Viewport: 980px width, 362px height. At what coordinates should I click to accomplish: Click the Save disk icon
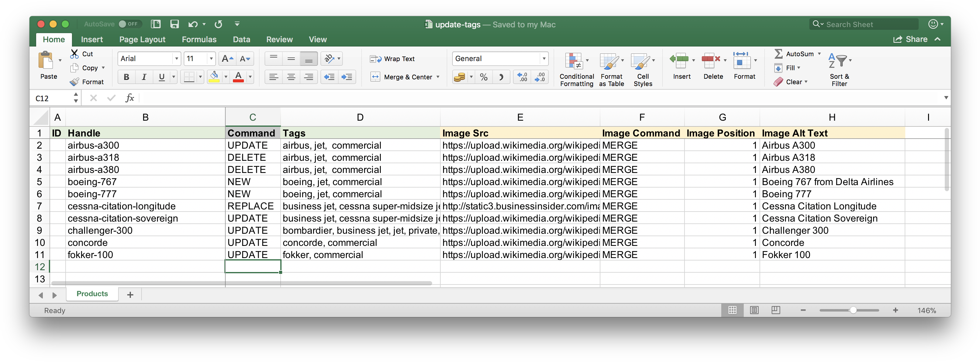[x=174, y=24]
